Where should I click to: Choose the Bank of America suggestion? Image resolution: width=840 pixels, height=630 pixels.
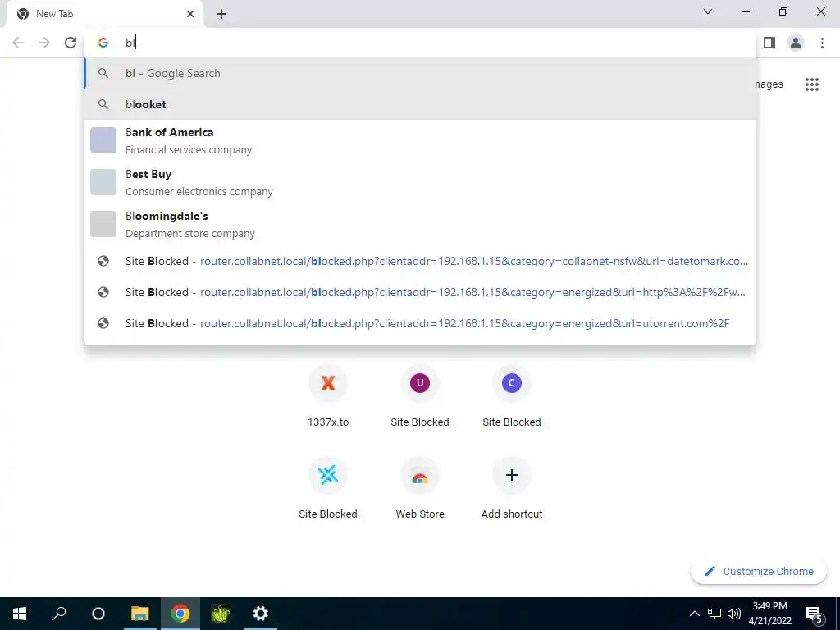point(420,140)
